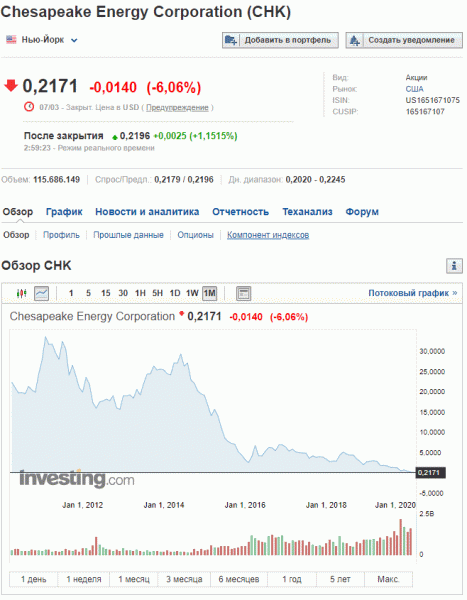Switch chart to candlestick view icon
The width and height of the screenshot is (467, 600).
pyautogui.click(x=21, y=293)
